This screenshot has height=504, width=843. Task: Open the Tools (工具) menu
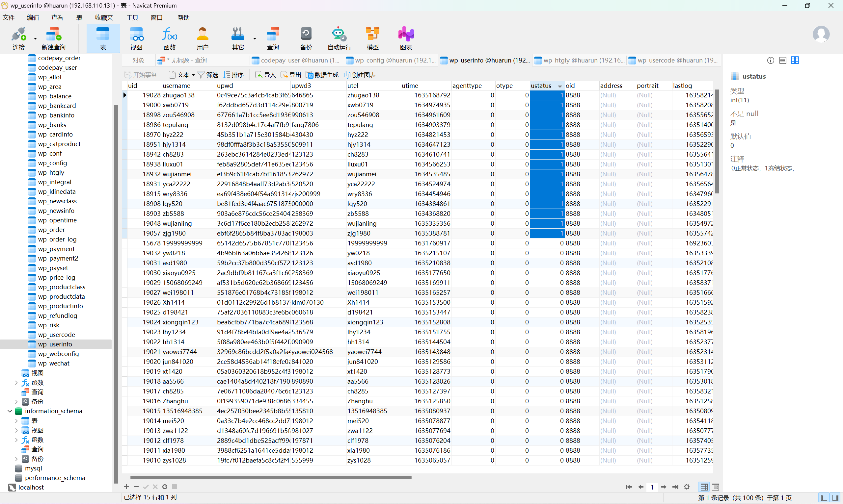click(x=132, y=17)
